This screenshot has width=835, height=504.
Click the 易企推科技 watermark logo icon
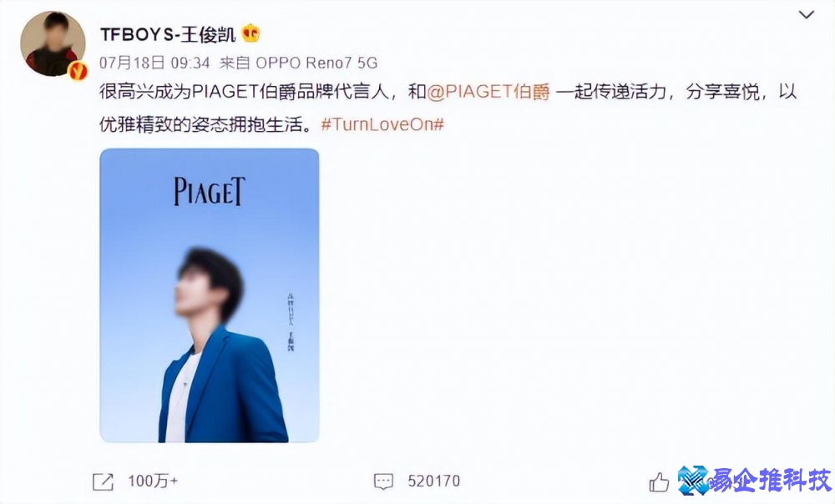[694, 480]
